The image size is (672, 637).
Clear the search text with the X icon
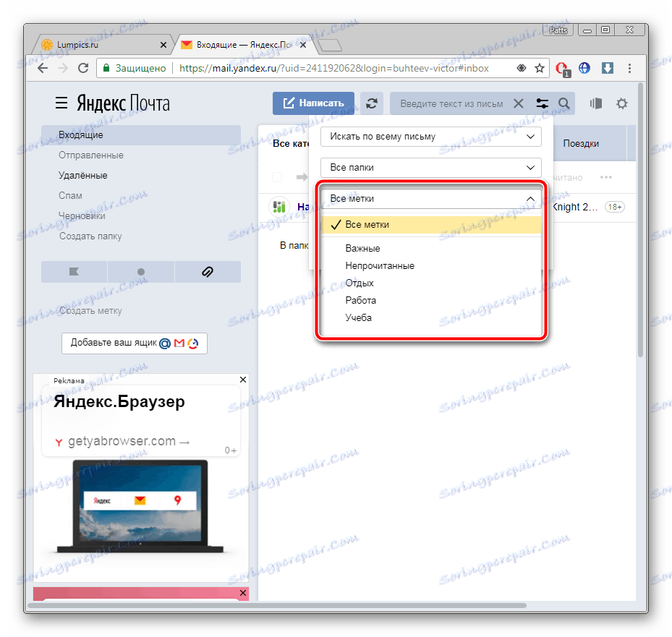518,103
